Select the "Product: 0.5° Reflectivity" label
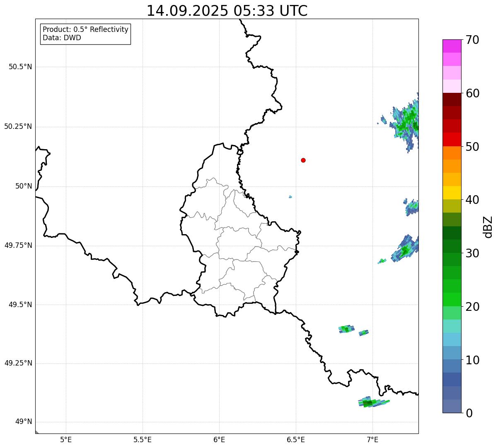Image resolution: width=498 pixels, height=448 pixels. (x=85, y=29)
